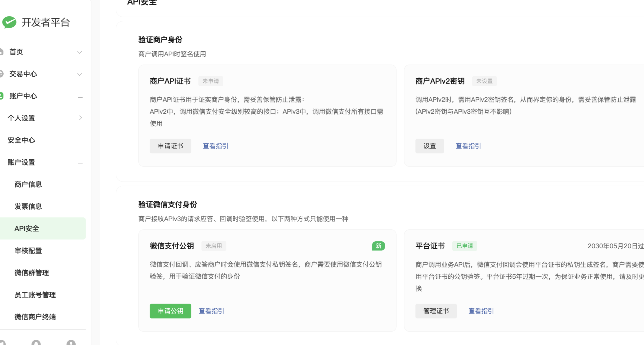Click the 申请证书 button

[x=171, y=146]
